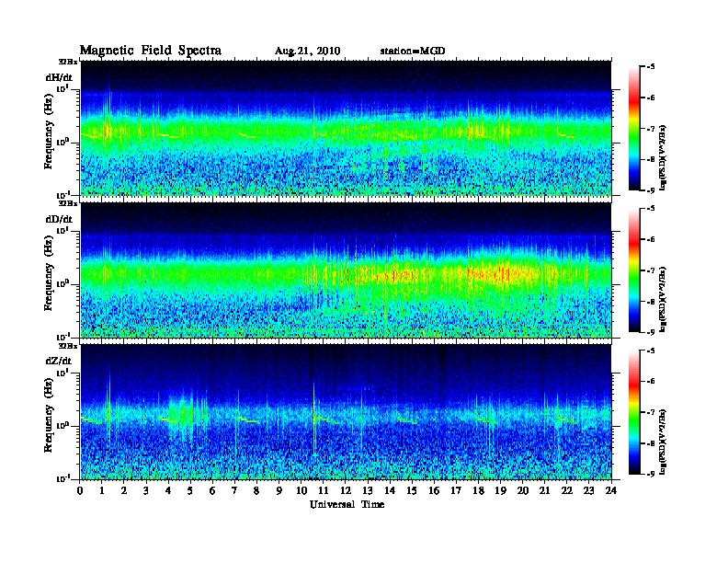Screen dimensions: 728x563
Task: Click hour "23" on the Universal Time axis
Action: coord(588,491)
